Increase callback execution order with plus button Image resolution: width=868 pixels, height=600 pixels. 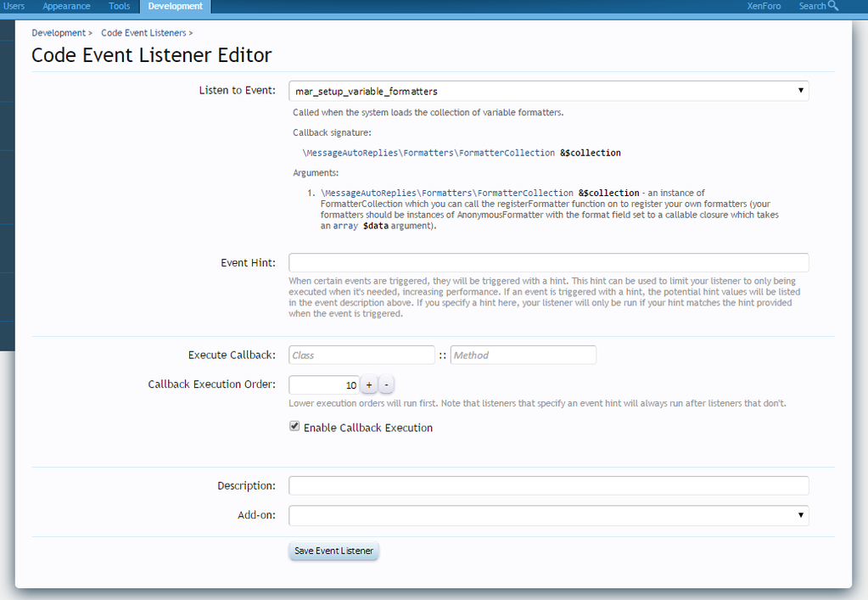(369, 384)
